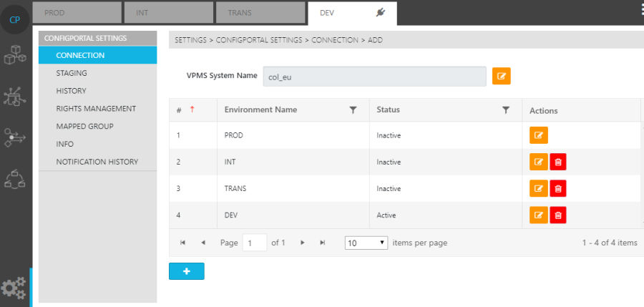Click the blue add connection button
This screenshot has height=307, width=644.
[186, 271]
